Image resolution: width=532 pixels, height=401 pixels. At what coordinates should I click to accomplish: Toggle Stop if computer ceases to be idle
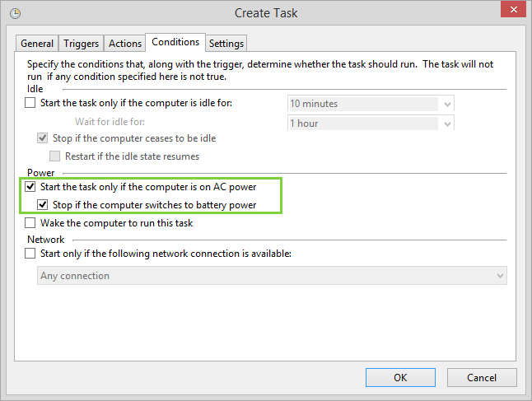(x=44, y=138)
